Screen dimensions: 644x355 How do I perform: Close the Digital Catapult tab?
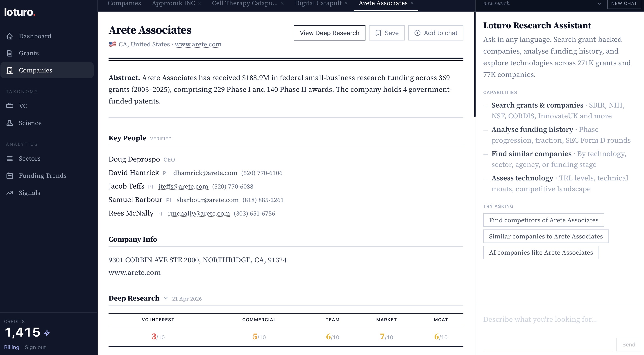pos(346,3)
